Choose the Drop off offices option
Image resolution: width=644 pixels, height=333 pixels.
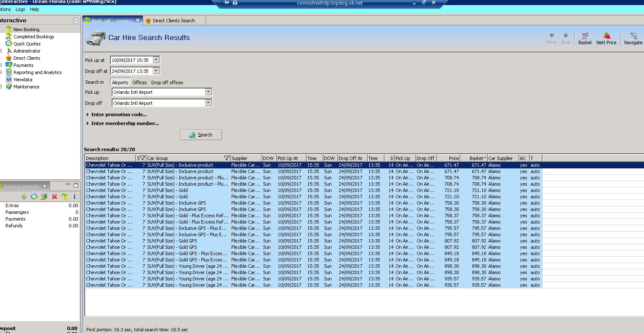(x=167, y=83)
